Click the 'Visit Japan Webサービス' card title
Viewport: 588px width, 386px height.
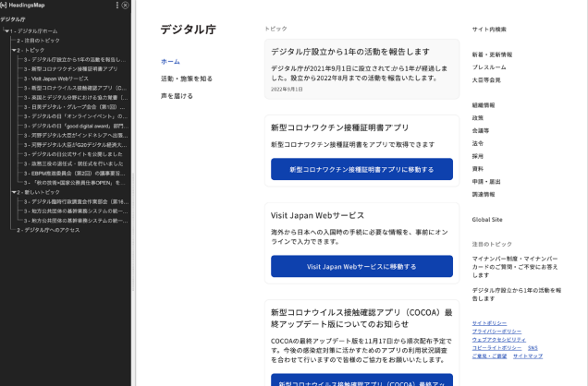tap(317, 215)
